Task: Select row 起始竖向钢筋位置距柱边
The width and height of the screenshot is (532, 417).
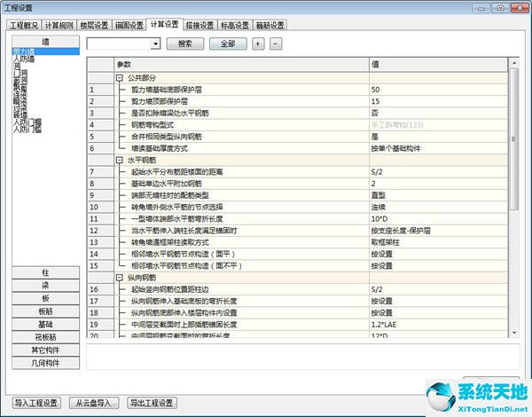Action: click(297, 289)
